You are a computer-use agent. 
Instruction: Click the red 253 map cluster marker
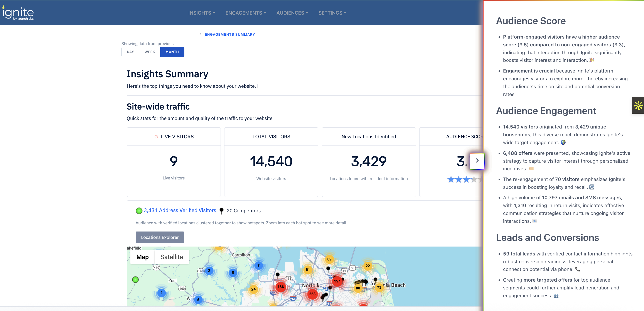312,294
